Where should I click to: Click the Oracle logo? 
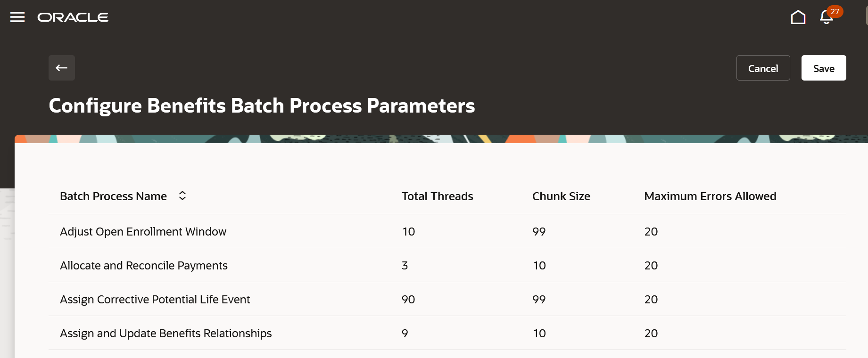click(73, 17)
